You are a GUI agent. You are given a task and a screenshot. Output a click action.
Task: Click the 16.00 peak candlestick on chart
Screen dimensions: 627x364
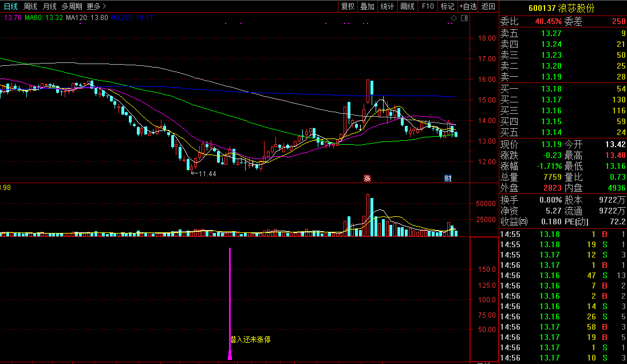[368, 92]
